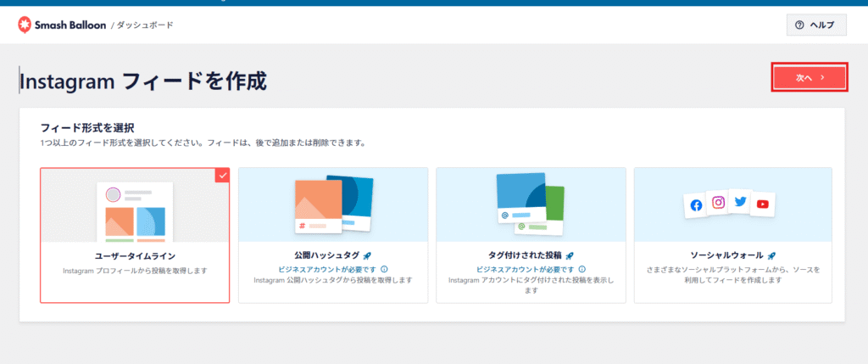868x364 pixels.
Task: Select the 公開ハッシュタグ feed type card
Action: pyautogui.click(x=333, y=234)
